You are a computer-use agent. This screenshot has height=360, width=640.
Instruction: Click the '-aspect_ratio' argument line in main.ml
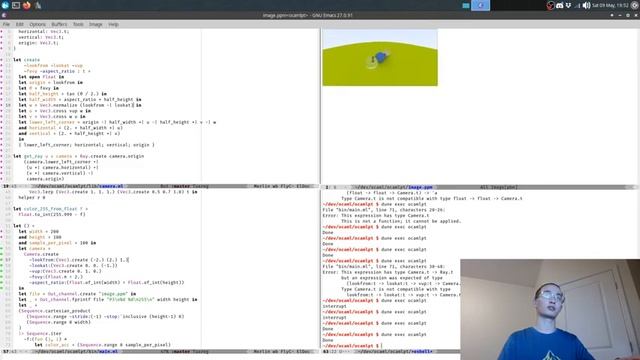[x=107, y=282]
